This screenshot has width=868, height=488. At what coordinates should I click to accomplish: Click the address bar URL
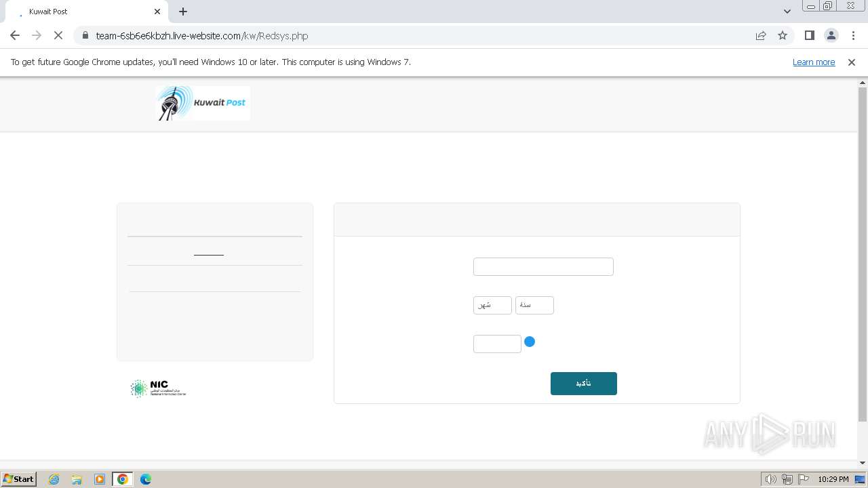coord(202,35)
